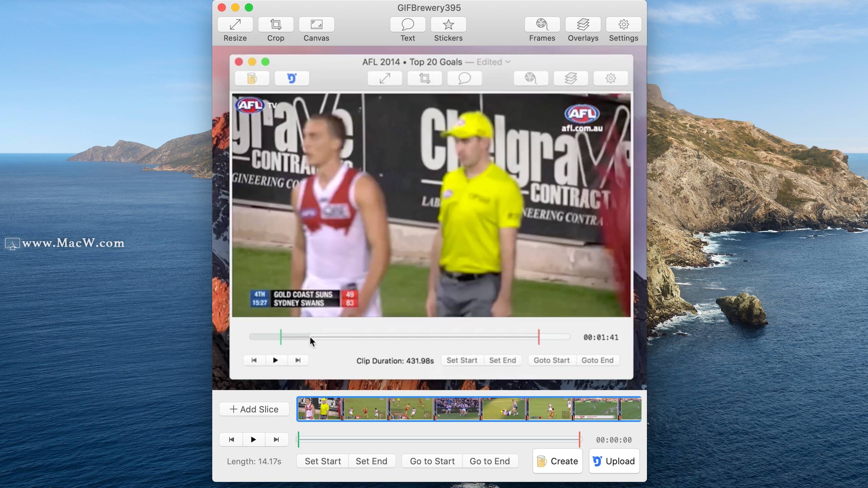Click the green start marker on the inner timeline
868x488 pixels.
coord(281,337)
